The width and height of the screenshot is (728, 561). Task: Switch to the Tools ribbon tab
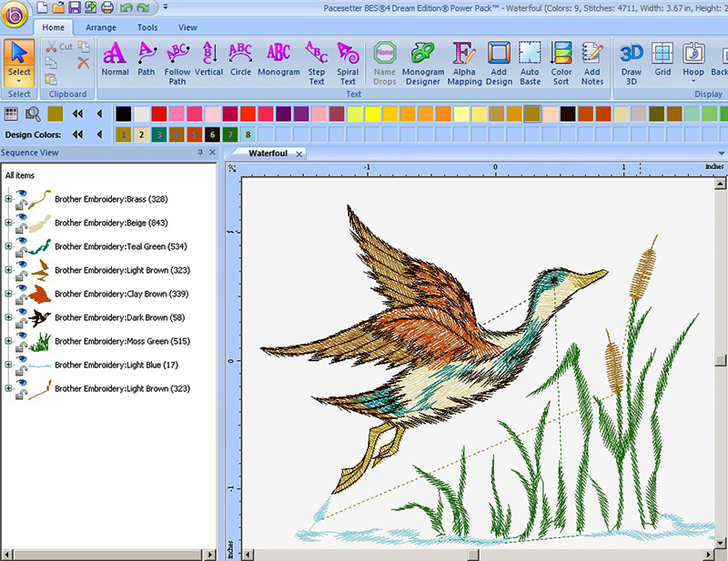(x=147, y=27)
